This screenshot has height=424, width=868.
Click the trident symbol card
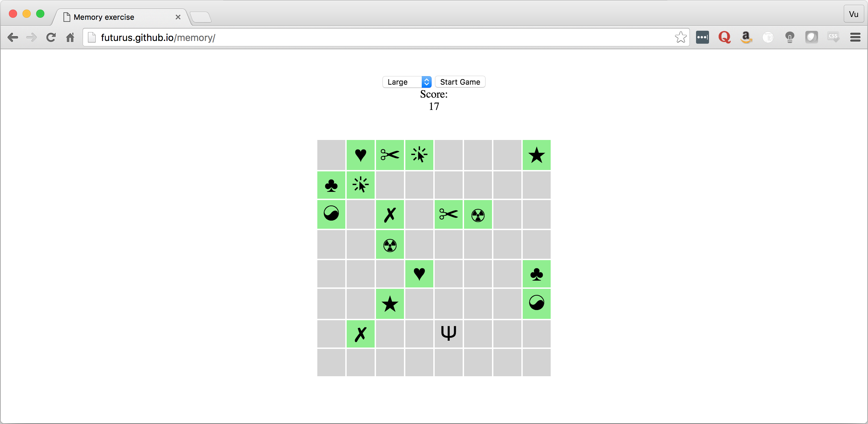pos(448,333)
